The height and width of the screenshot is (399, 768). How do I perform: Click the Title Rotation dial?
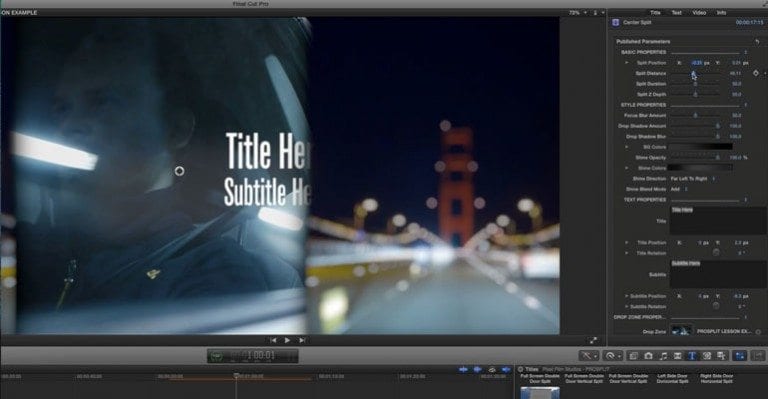click(x=716, y=253)
